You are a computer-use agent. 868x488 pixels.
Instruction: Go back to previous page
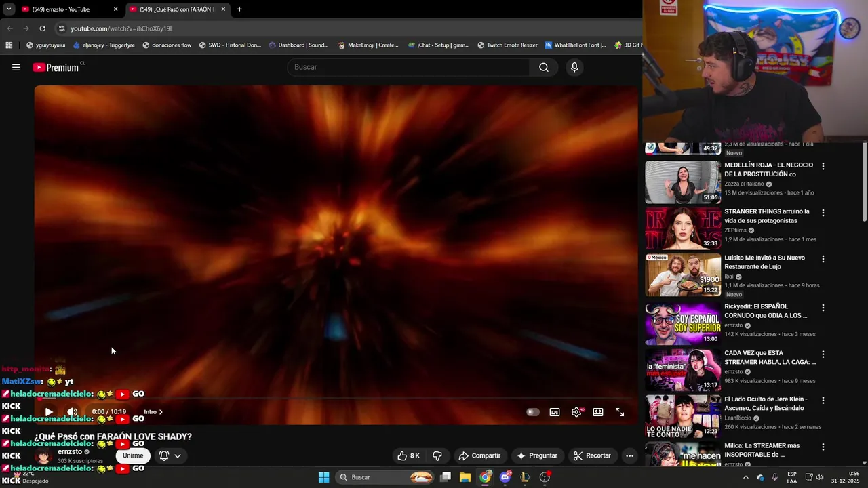coord(9,28)
